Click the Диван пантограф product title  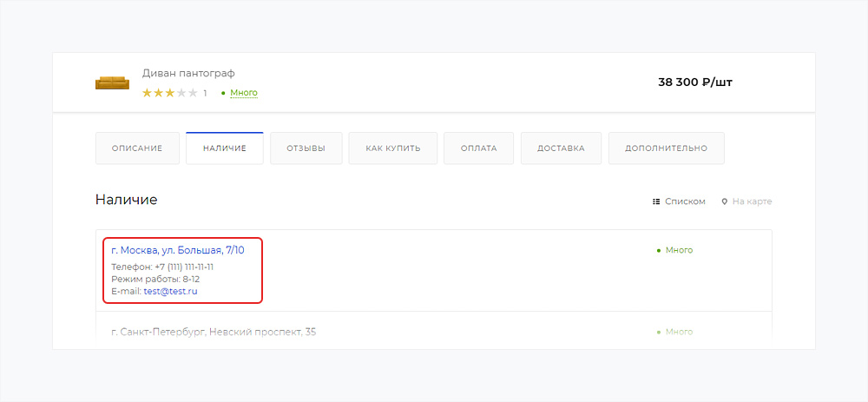point(188,73)
